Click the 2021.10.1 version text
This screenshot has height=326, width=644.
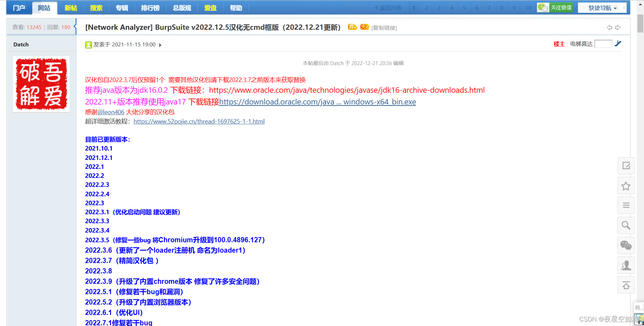[99, 148]
